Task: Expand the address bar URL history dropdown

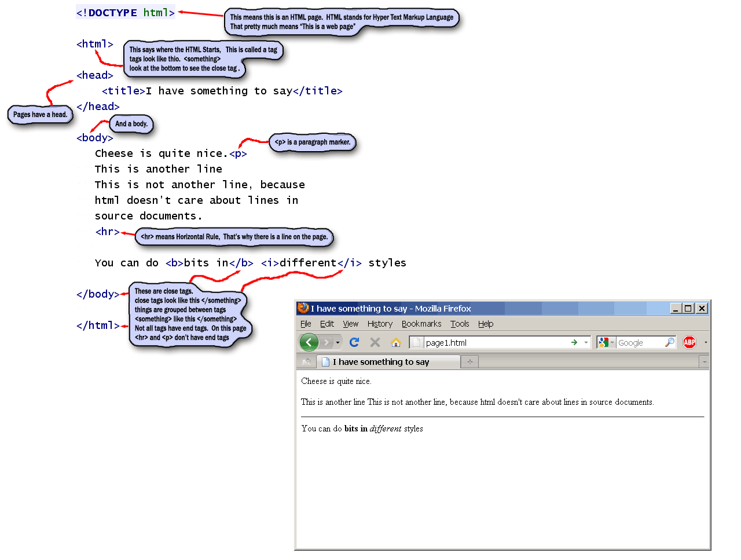Action: pyautogui.click(x=586, y=342)
